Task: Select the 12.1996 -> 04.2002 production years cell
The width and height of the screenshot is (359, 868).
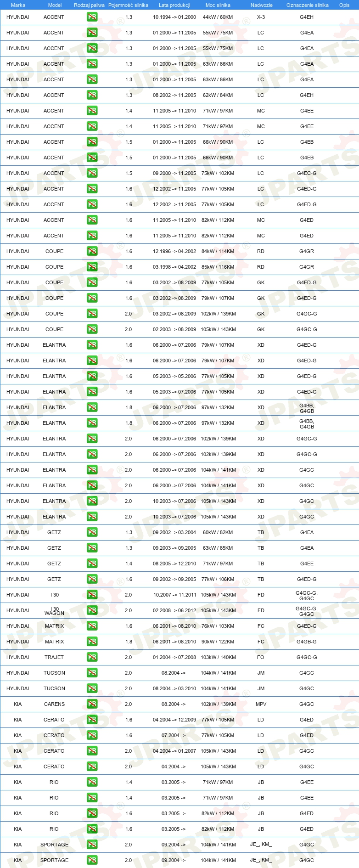Action: pyautogui.click(x=174, y=251)
